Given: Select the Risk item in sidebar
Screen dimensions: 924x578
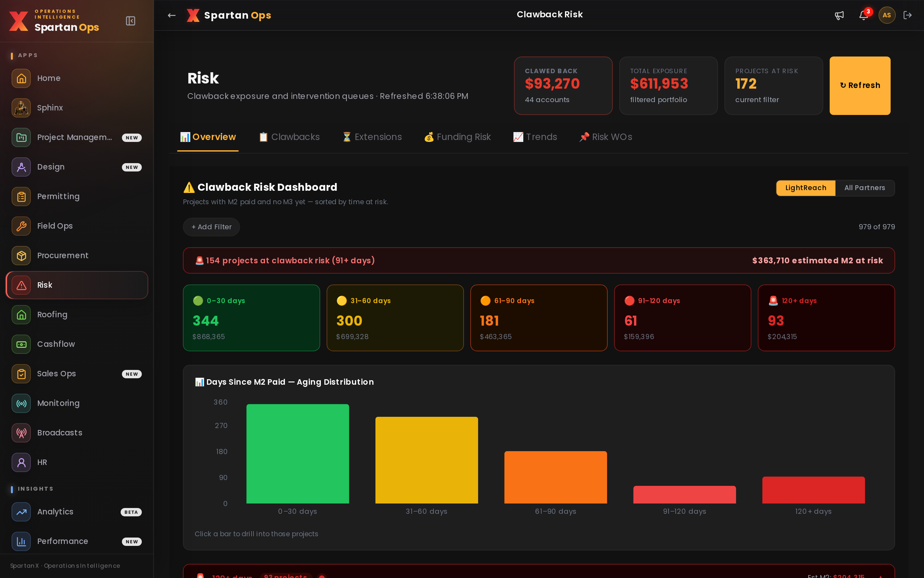Looking at the screenshot, I should [77, 285].
